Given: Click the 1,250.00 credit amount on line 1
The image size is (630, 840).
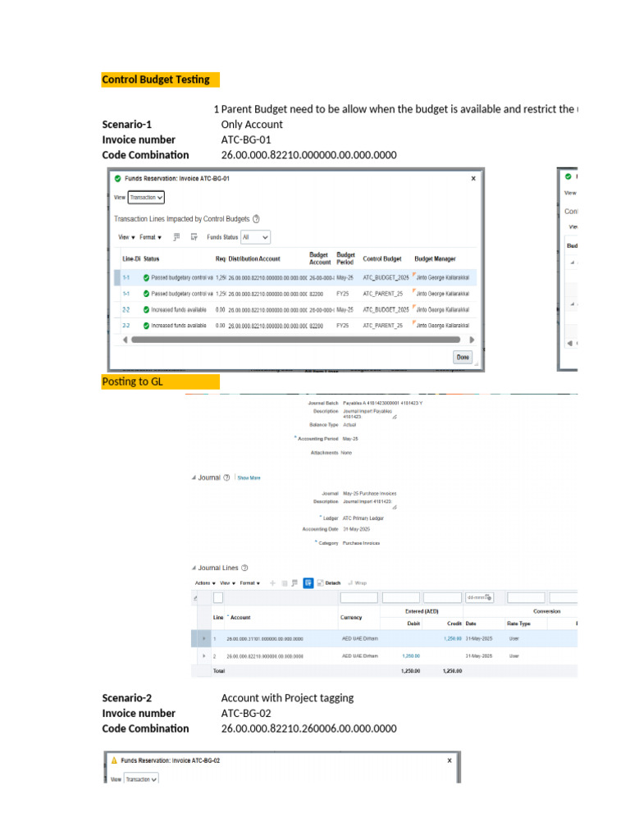Looking at the screenshot, I should pos(453,638).
